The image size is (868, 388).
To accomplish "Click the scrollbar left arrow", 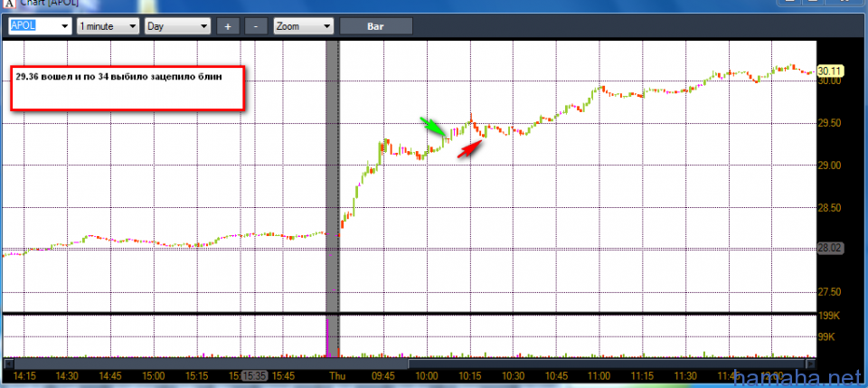I will tap(8, 364).
